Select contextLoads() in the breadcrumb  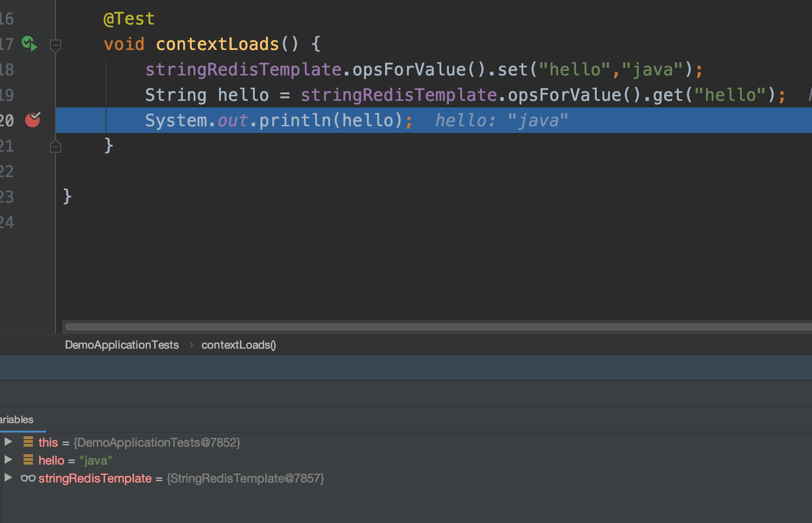[x=238, y=345]
